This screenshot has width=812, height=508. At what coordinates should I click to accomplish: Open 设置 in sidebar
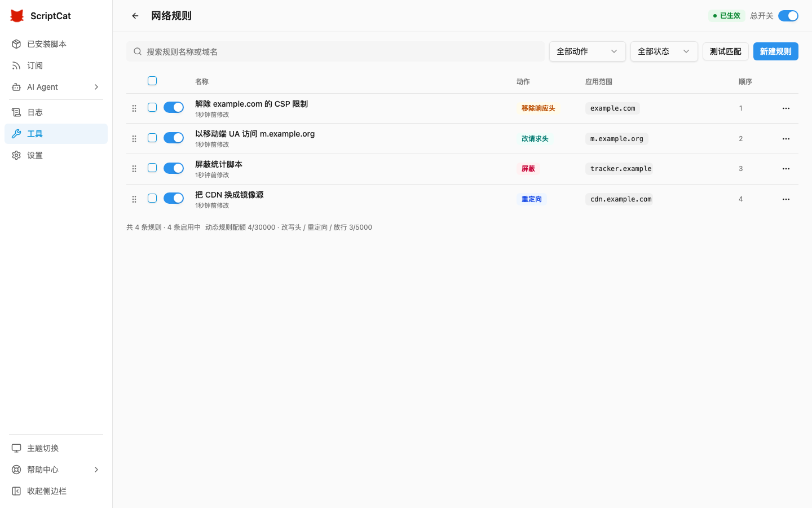click(x=56, y=155)
